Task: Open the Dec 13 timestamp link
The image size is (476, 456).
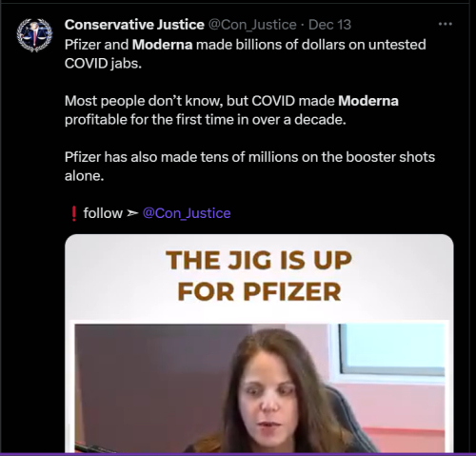Action: 329,25
